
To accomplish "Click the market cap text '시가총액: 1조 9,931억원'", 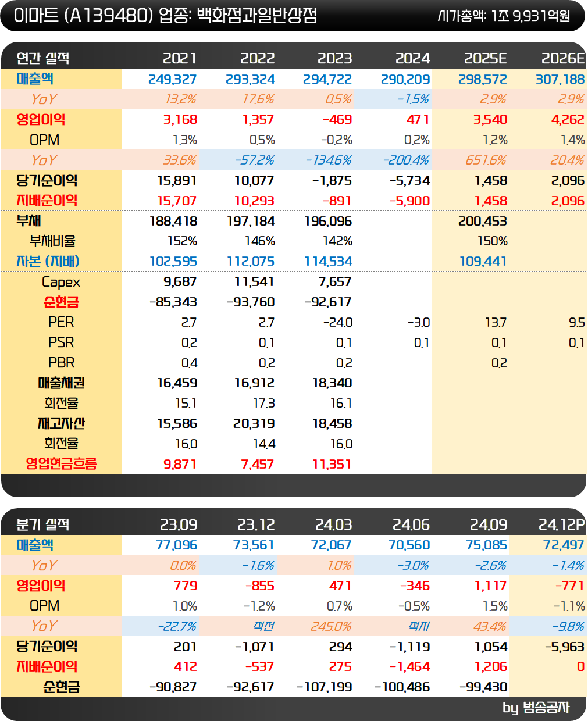I will tap(504, 16).
